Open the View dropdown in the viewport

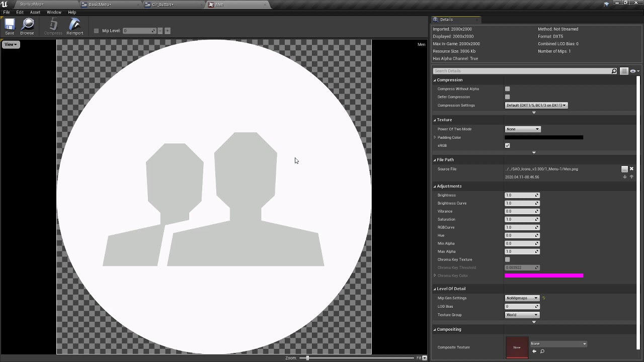click(11, 44)
